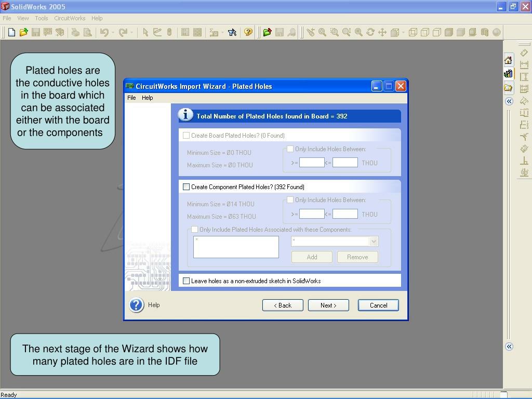
Task: Click the Hidden Lines Removed cube icon
Action: point(436,32)
